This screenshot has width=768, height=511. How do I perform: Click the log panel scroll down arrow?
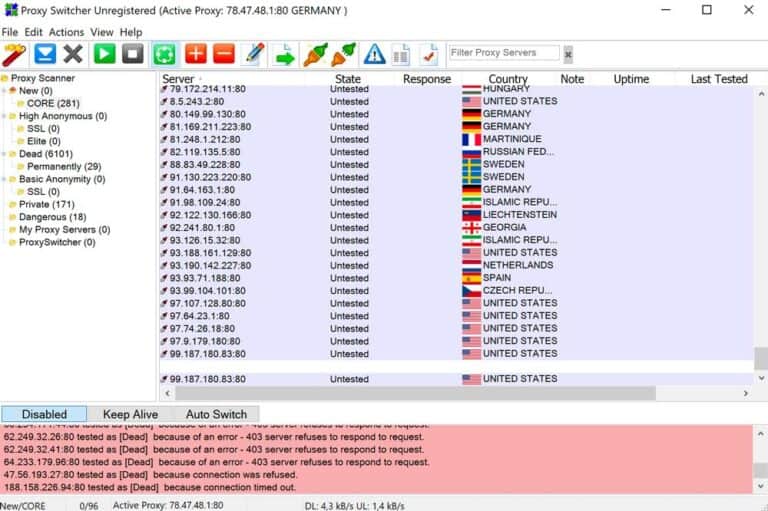[760, 487]
